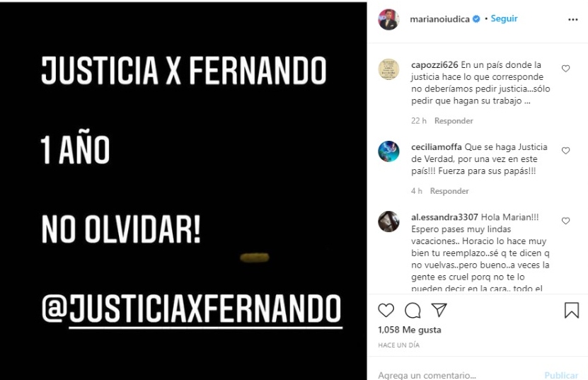Open the comment bubble icon
Screen dimensions: 588x380
coord(413,310)
